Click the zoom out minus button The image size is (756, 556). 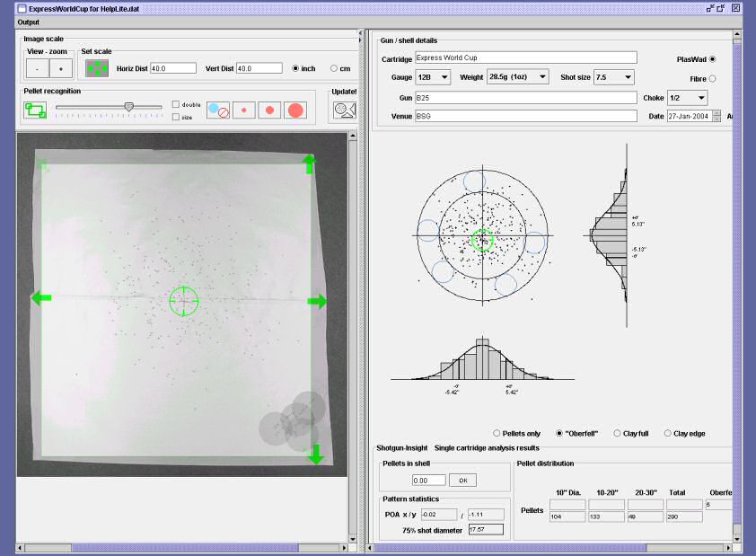[x=38, y=68]
